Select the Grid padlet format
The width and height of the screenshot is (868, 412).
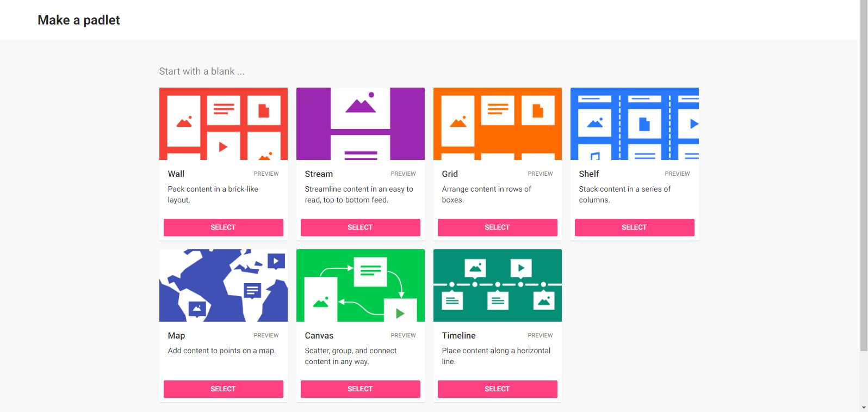pos(497,227)
